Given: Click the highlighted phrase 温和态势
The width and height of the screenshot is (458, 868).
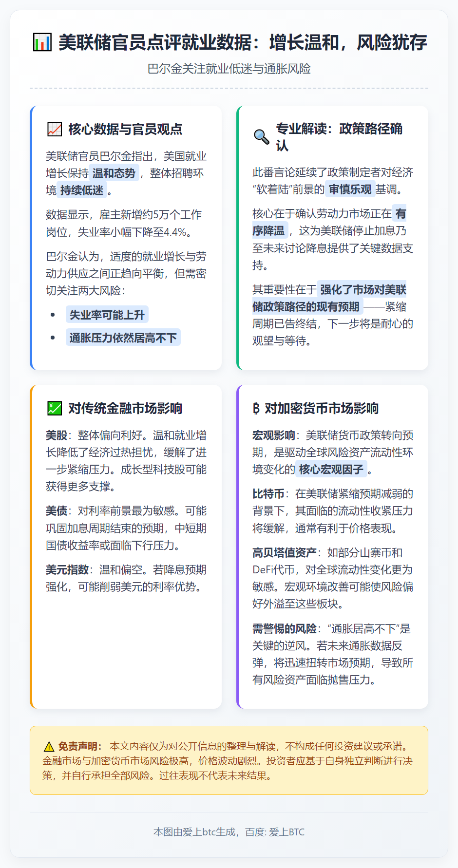Looking at the screenshot, I should 114,173.
